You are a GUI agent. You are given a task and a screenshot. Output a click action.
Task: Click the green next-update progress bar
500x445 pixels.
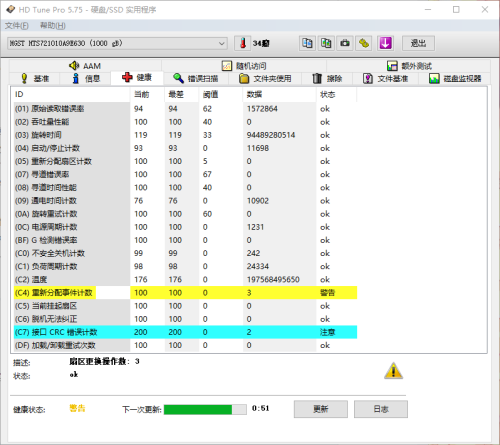click(x=205, y=409)
